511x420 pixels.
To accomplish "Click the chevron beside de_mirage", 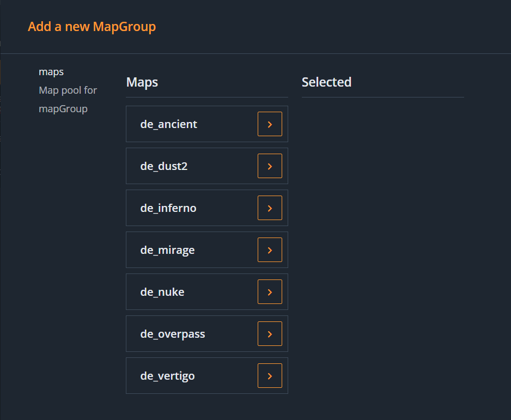I will (x=270, y=250).
